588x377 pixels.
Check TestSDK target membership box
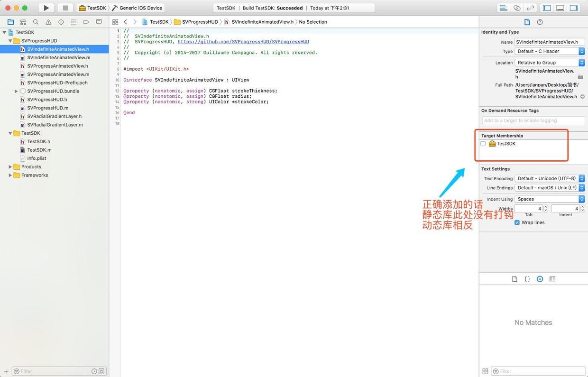(483, 144)
